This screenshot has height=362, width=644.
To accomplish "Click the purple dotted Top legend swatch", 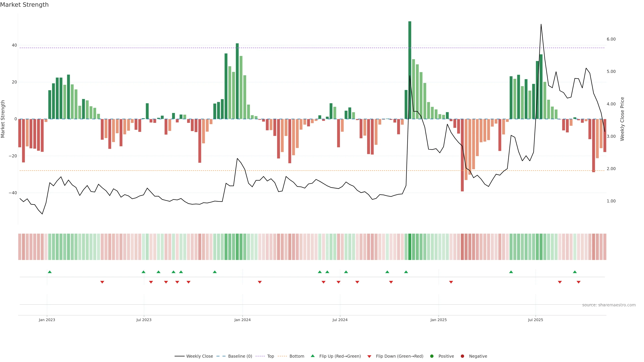I will click(x=260, y=356).
